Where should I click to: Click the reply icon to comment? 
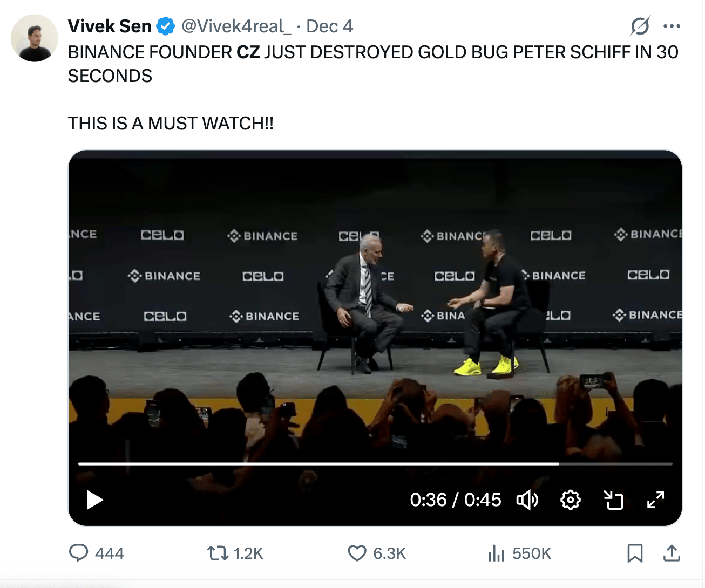pyautogui.click(x=79, y=553)
